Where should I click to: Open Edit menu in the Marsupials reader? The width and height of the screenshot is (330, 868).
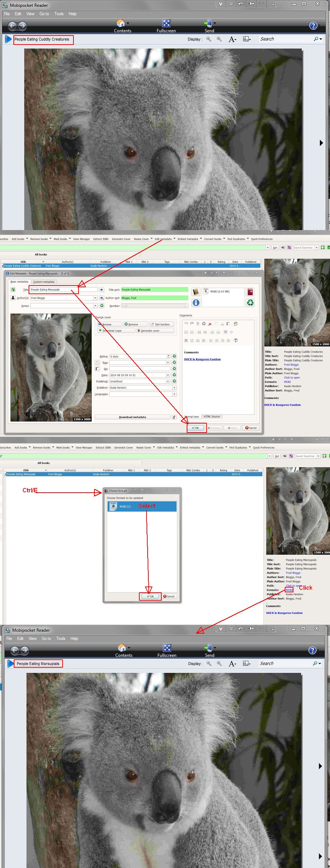pos(20,638)
